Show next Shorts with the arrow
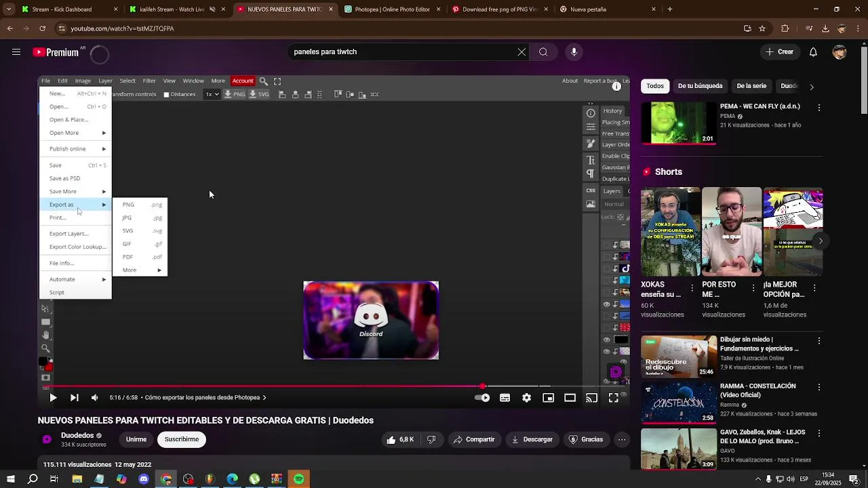 821,241
